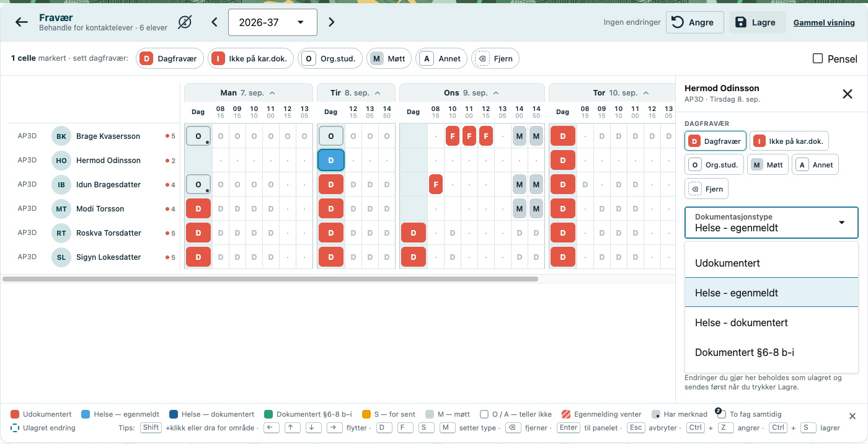This screenshot has width=868, height=444.
Task: Toggle the crossed-out eye visibility icon
Action: pos(185,22)
